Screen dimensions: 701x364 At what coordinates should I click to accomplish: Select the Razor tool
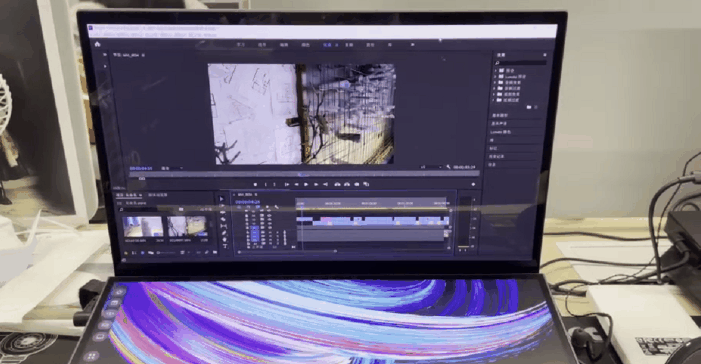point(223,220)
